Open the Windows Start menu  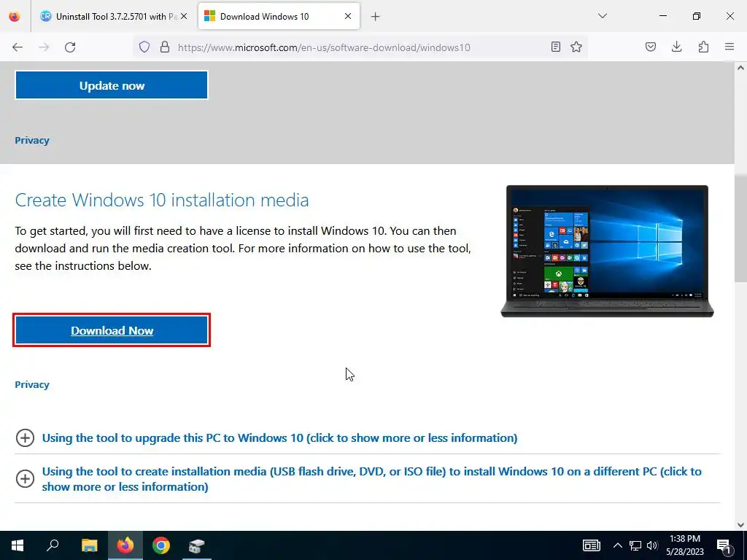[x=18, y=545]
